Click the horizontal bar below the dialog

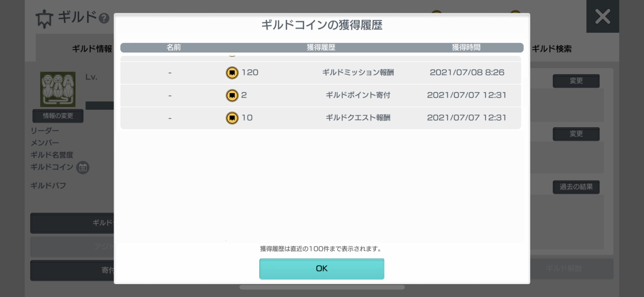322,287
